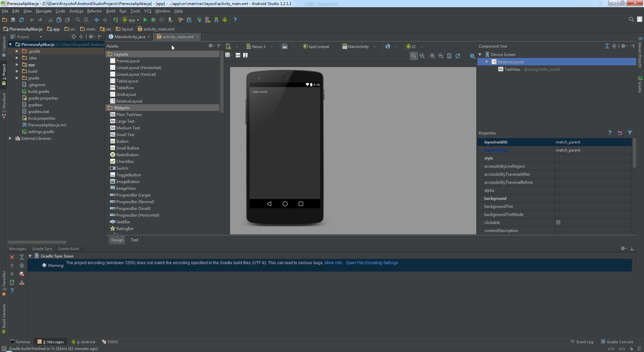Viewport: 644px width, 352px height.
Task: Click the red X icon in Messages panel
Action: (12, 257)
